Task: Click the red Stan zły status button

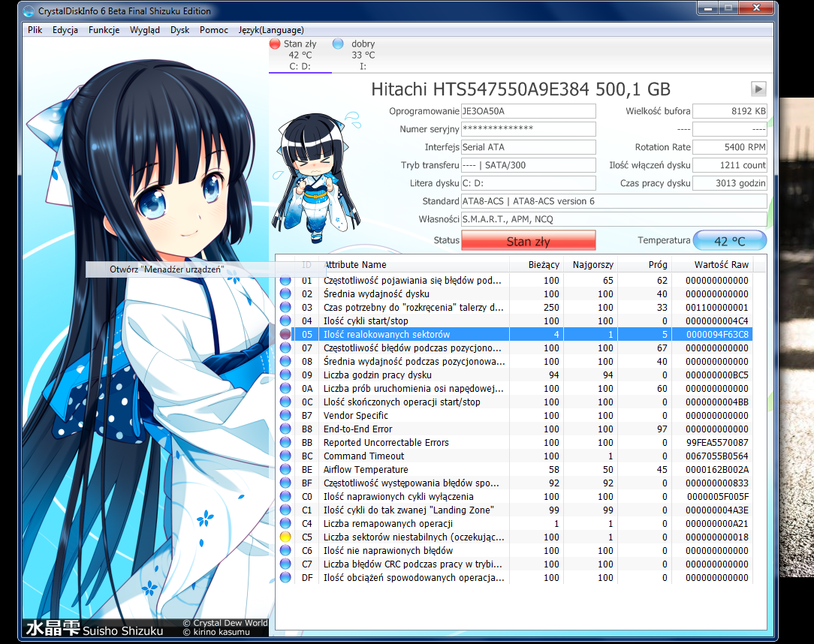Action: point(529,241)
